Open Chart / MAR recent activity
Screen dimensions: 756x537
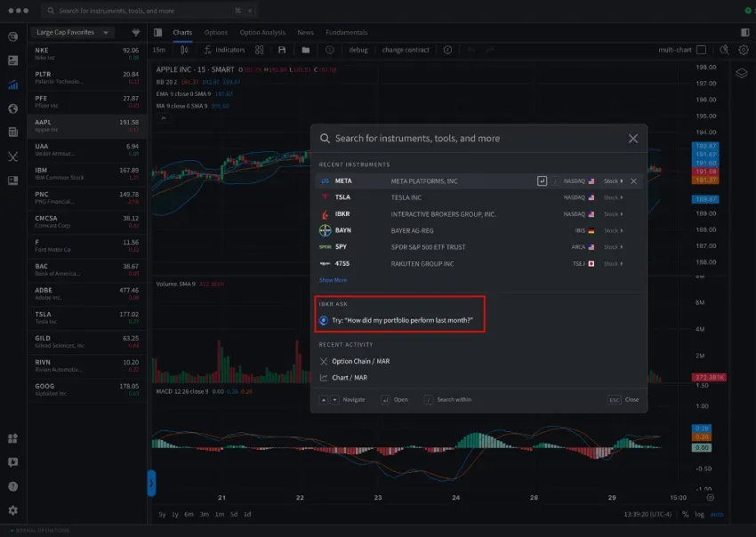[x=344, y=378]
